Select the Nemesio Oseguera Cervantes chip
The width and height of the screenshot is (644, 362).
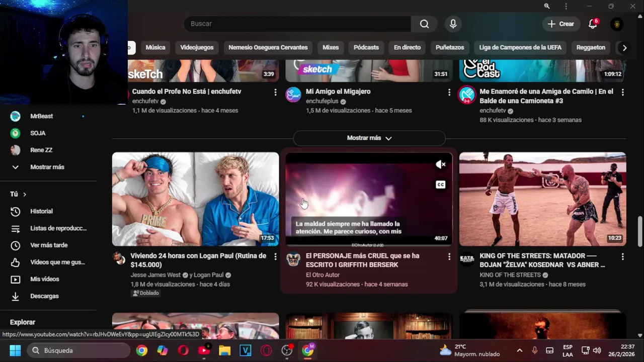[x=268, y=47]
